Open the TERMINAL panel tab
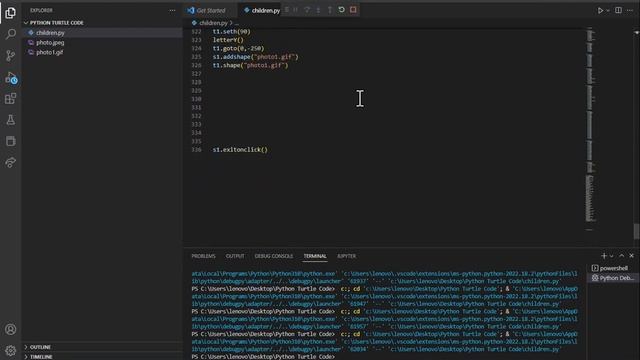The image size is (640, 360). (x=315, y=256)
